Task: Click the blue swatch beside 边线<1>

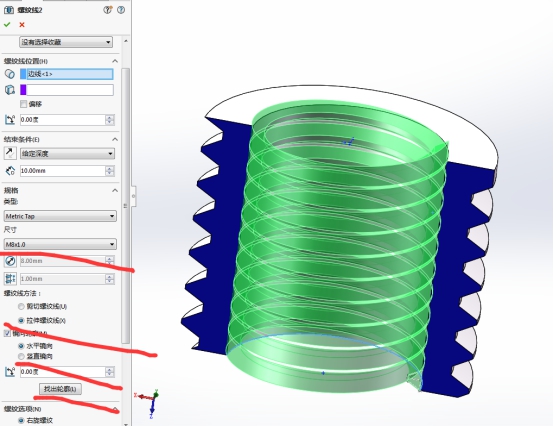Action: click(x=23, y=74)
